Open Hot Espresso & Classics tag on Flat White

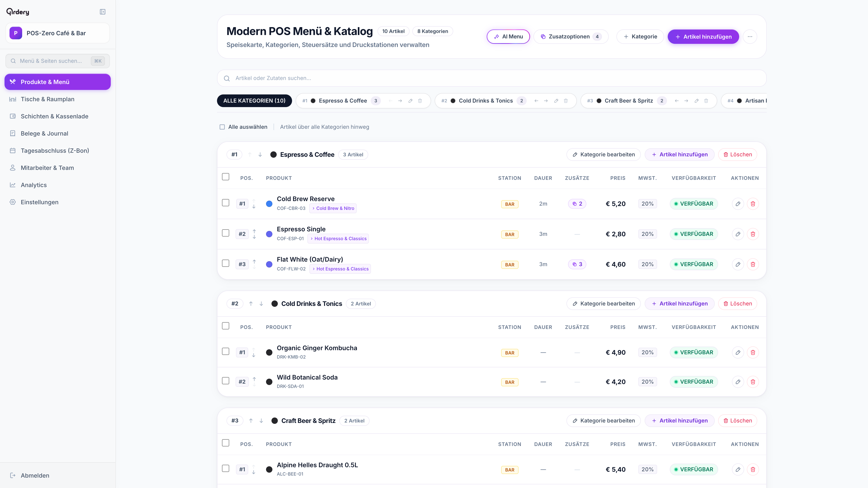click(340, 269)
